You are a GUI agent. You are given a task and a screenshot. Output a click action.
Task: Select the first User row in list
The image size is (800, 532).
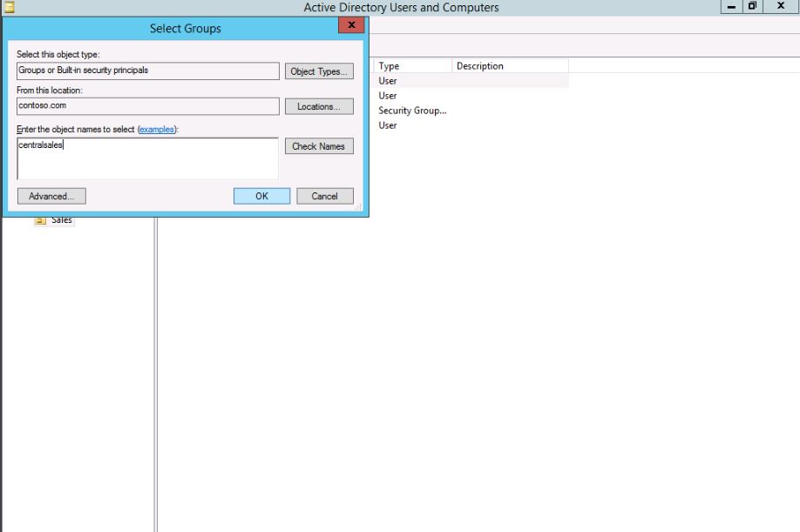coord(388,81)
